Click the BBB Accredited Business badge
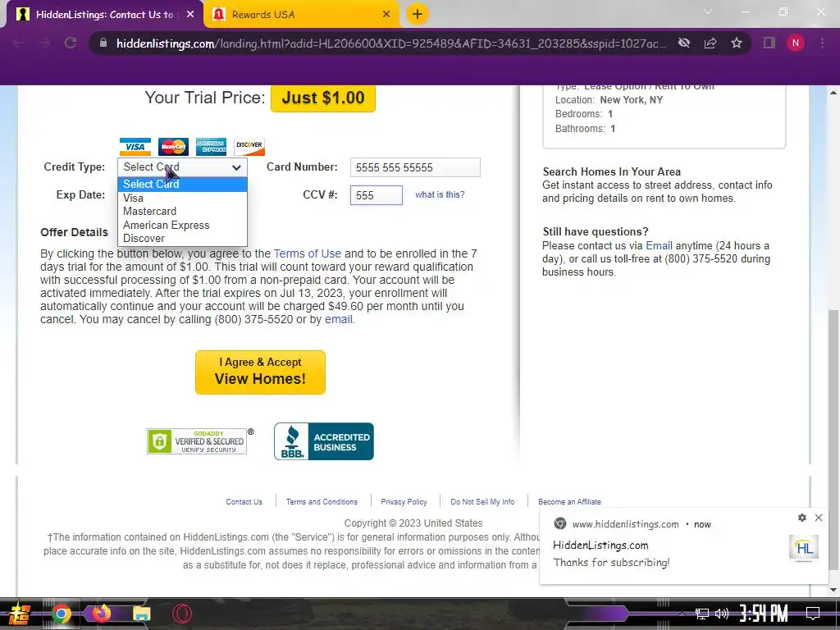This screenshot has width=840, height=630. [323, 441]
